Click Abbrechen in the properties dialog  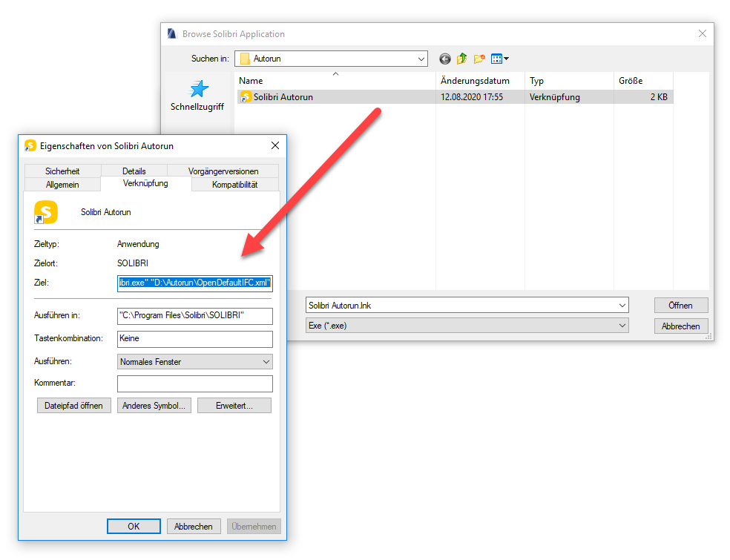193,526
